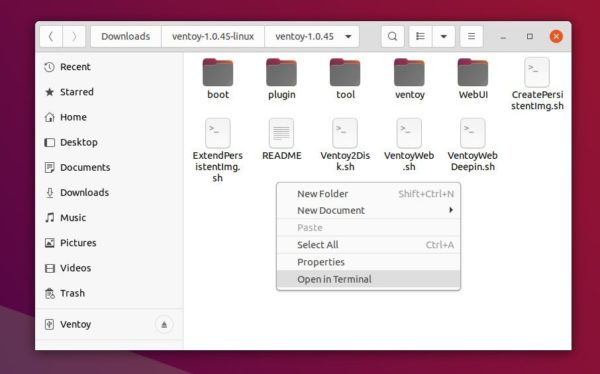This screenshot has width=600, height=374.
Task: Open the search magnifier button
Action: click(x=393, y=36)
